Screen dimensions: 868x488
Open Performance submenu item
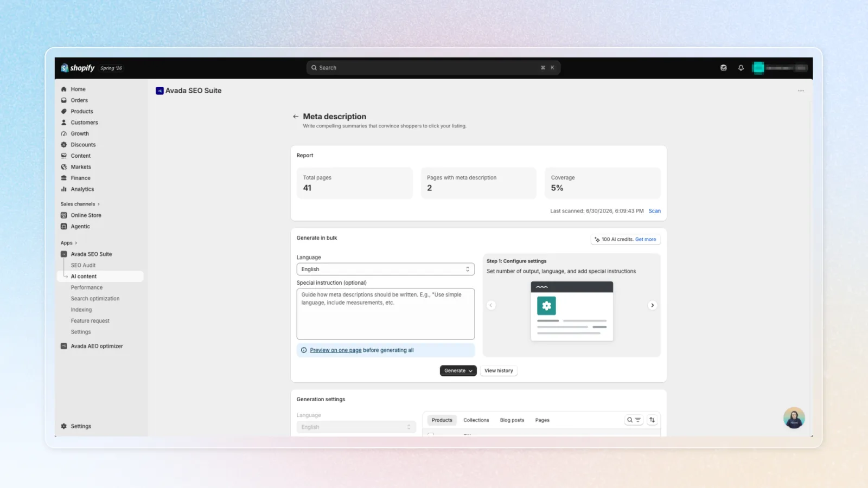pos(86,287)
